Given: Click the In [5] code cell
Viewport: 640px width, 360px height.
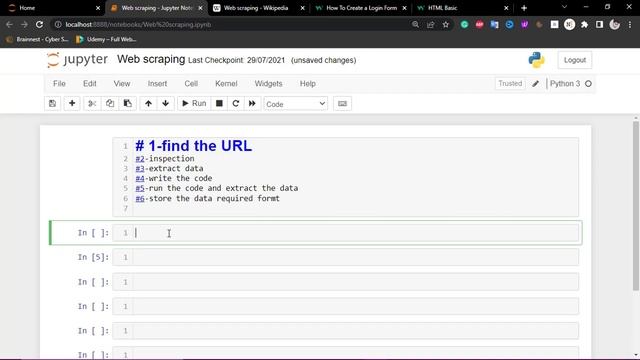Looking at the screenshot, I should (346, 257).
